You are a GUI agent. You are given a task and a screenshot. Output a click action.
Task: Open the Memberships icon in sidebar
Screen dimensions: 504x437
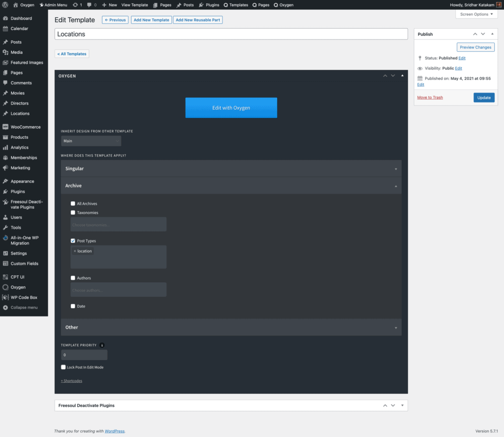click(x=5, y=158)
